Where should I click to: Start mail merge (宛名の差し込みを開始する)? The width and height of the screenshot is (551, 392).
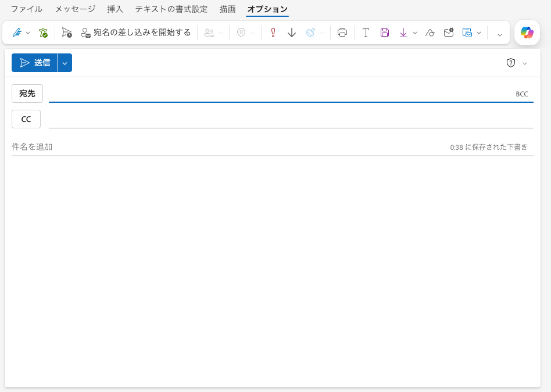(135, 33)
